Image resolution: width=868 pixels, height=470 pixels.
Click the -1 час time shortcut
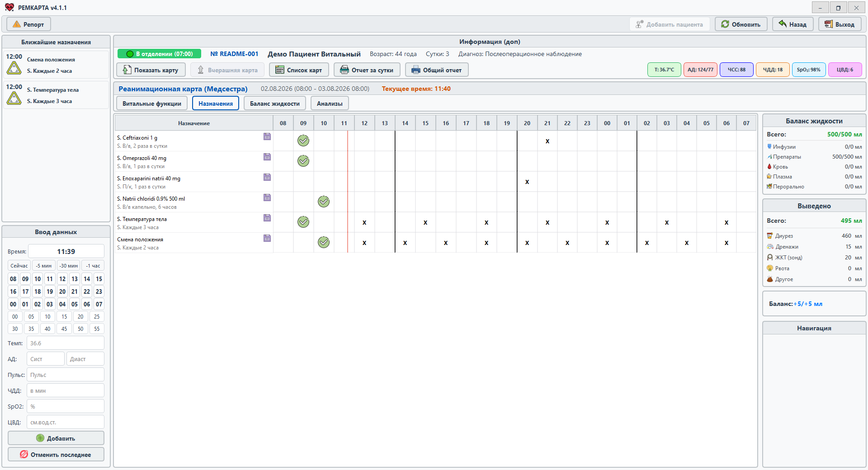pyautogui.click(x=93, y=266)
